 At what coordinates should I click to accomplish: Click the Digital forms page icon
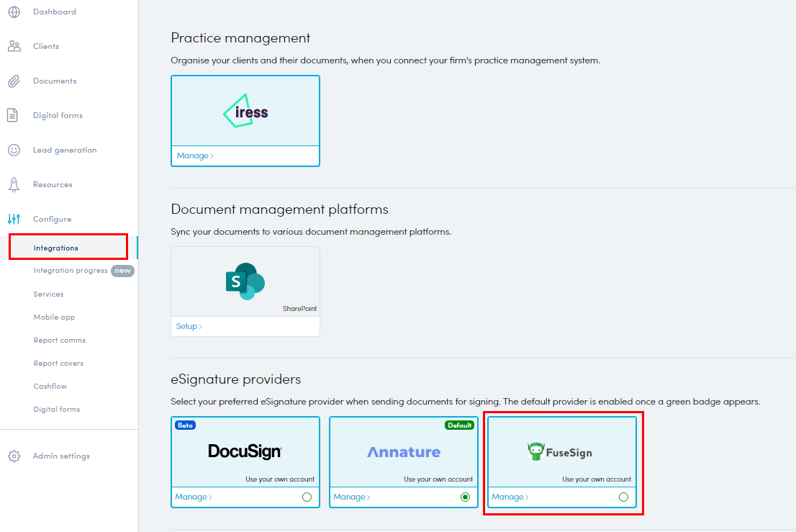click(13, 116)
